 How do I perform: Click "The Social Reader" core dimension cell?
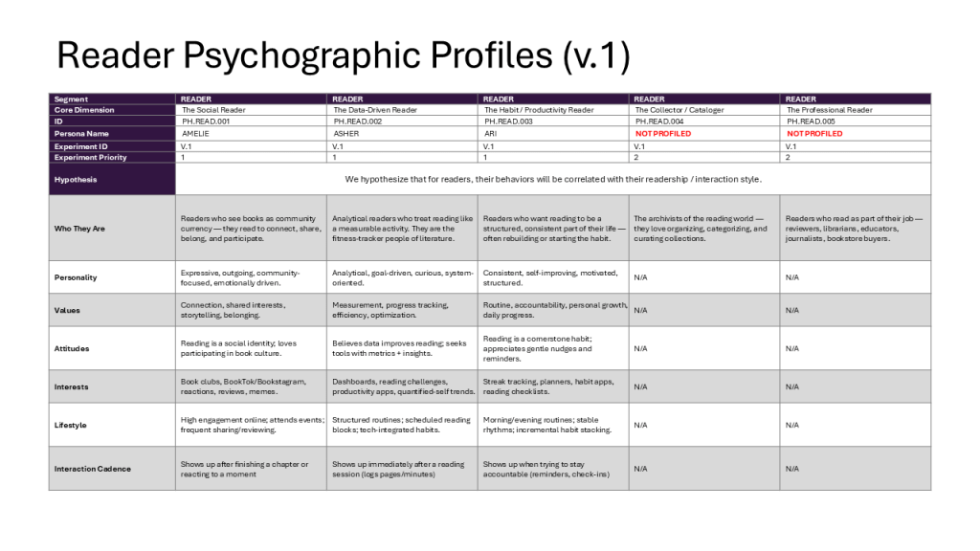point(213,110)
